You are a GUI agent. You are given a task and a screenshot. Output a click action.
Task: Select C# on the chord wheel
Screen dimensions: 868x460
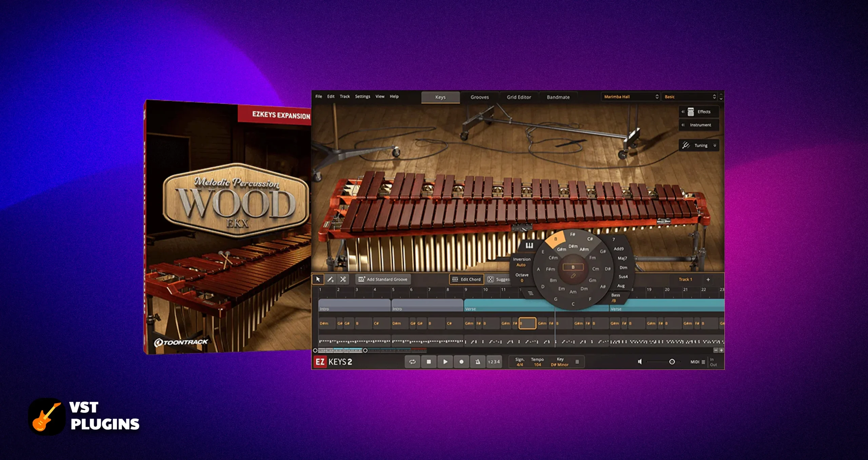tap(590, 239)
